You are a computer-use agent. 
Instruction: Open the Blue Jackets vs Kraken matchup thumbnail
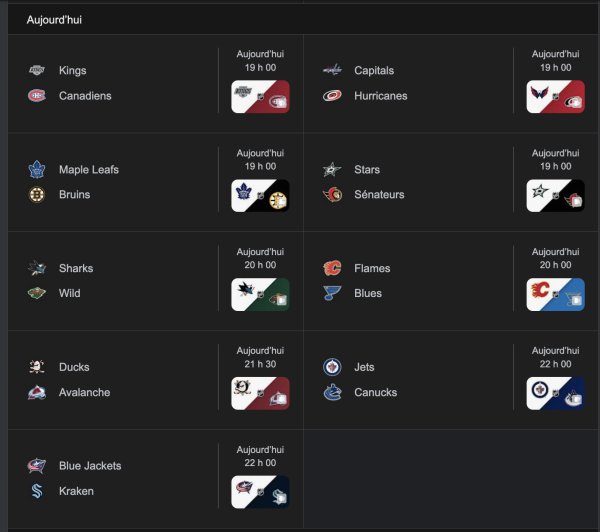click(x=260, y=492)
